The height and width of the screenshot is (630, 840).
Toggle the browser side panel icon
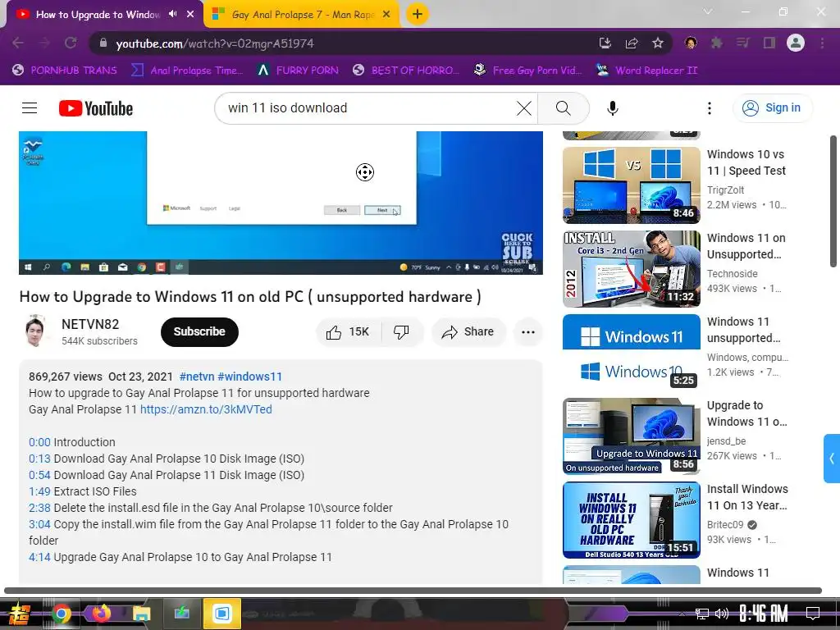(769, 43)
